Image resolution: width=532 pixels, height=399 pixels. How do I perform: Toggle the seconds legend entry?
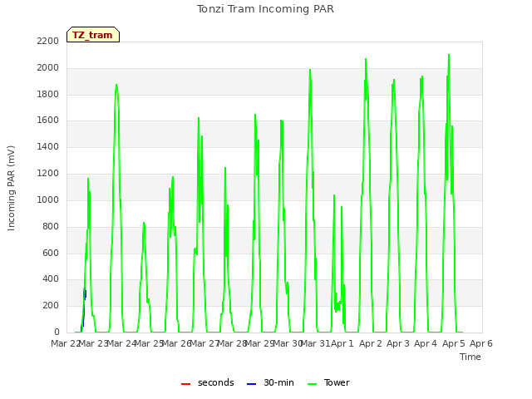coord(208,382)
